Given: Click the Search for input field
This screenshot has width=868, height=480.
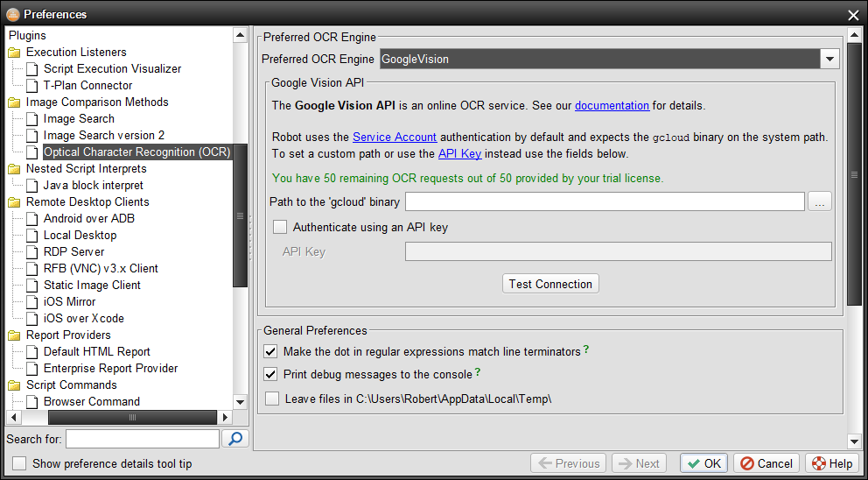Looking at the screenshot, I should pos(142,438).
